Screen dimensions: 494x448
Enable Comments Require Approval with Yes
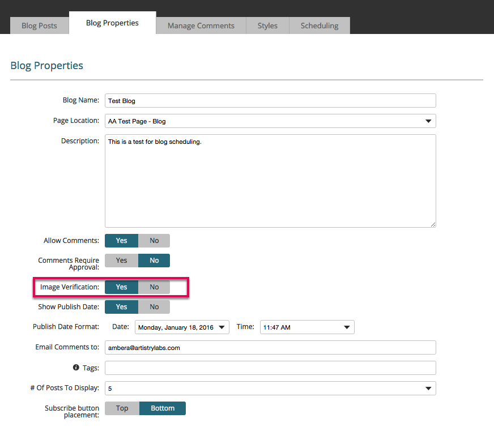click(x=121, y=261)
